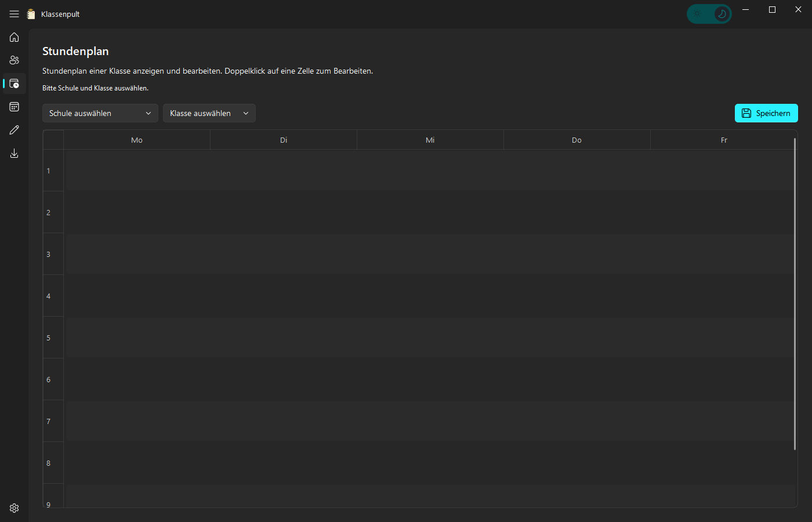Expand the 'Schule auswählen' dropdown

pyautogui.click(x=100, y=113)
